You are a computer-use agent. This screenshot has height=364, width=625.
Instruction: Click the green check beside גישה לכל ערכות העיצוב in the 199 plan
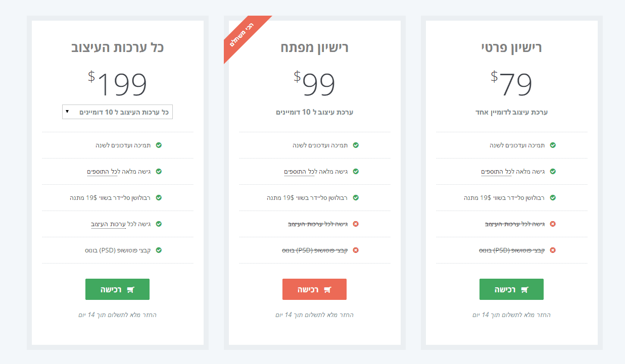coord(159,224)
